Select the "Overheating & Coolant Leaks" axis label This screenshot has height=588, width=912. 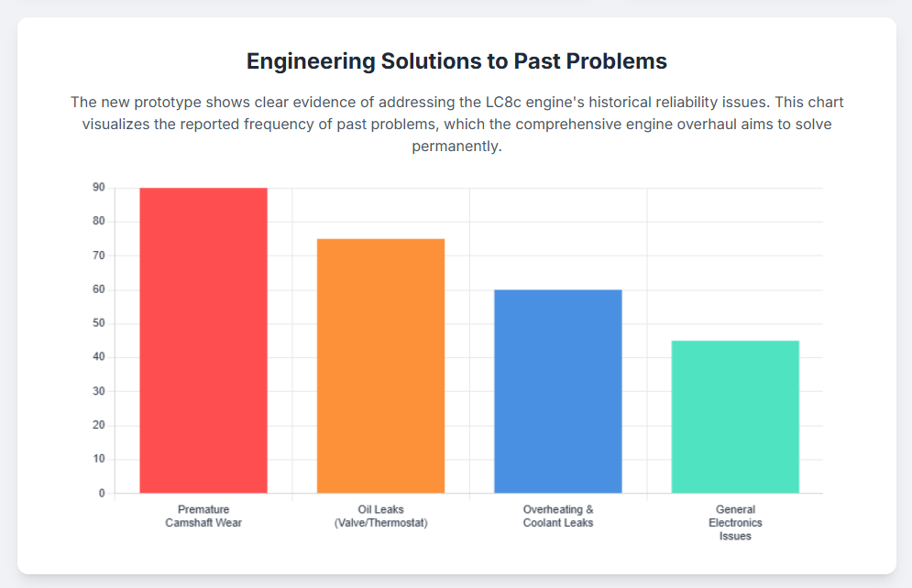558,516
